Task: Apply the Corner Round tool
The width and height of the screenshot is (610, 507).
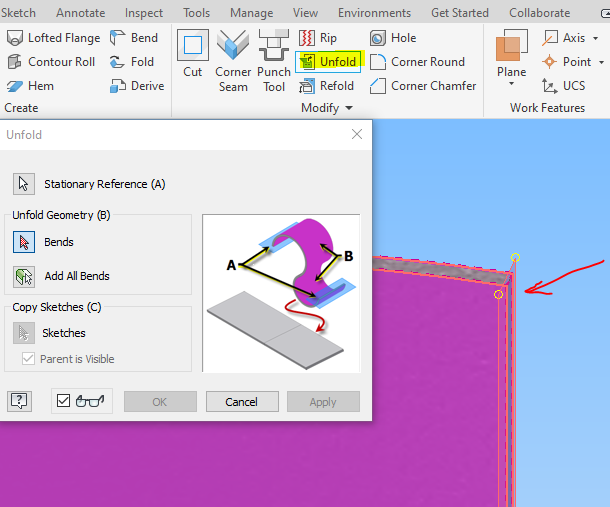Action: [x=417, y=62]
